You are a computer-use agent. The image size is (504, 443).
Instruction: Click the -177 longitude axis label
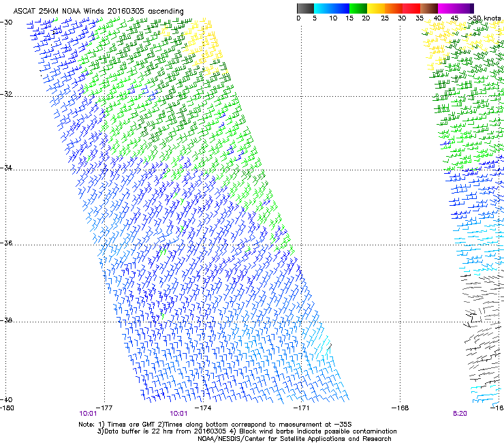(x=104, y=408)
